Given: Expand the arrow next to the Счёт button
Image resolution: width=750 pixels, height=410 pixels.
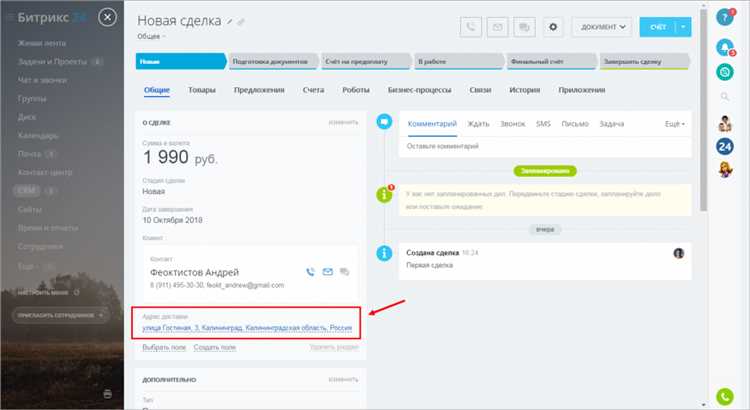Looking at the screenshot, I should (684, 27).
